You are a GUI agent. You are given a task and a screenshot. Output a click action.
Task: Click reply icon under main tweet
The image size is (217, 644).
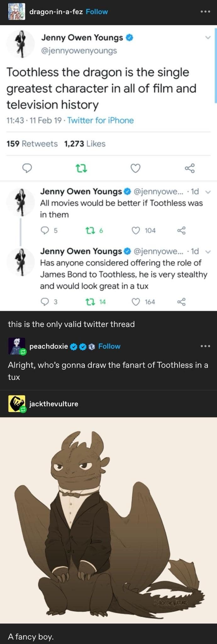pos(28,169)
